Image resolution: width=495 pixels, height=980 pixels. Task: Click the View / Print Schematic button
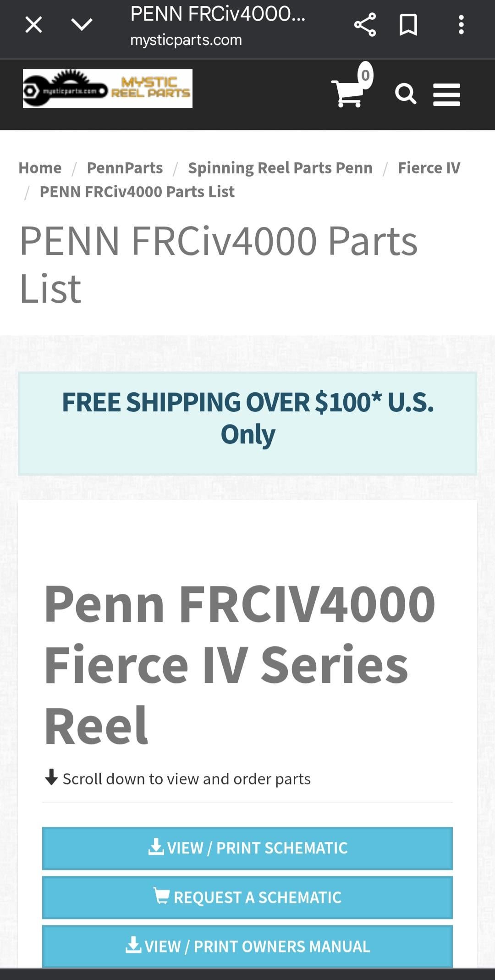pyautogui.click(x=247, y=848)
